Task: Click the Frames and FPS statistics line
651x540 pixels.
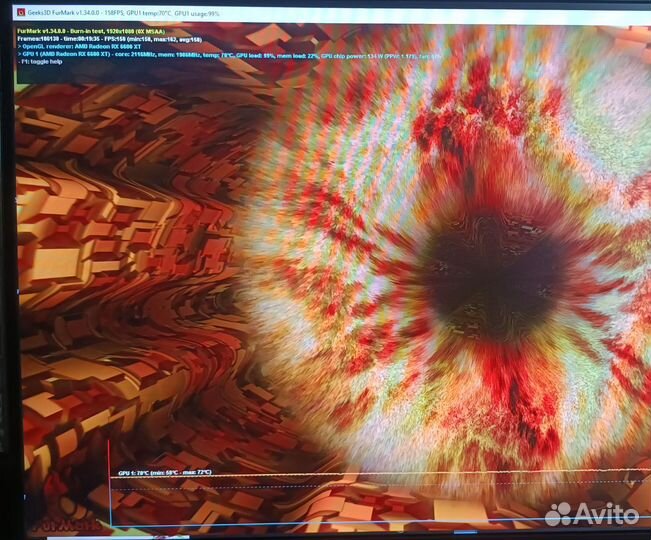Action: [110, 39]
